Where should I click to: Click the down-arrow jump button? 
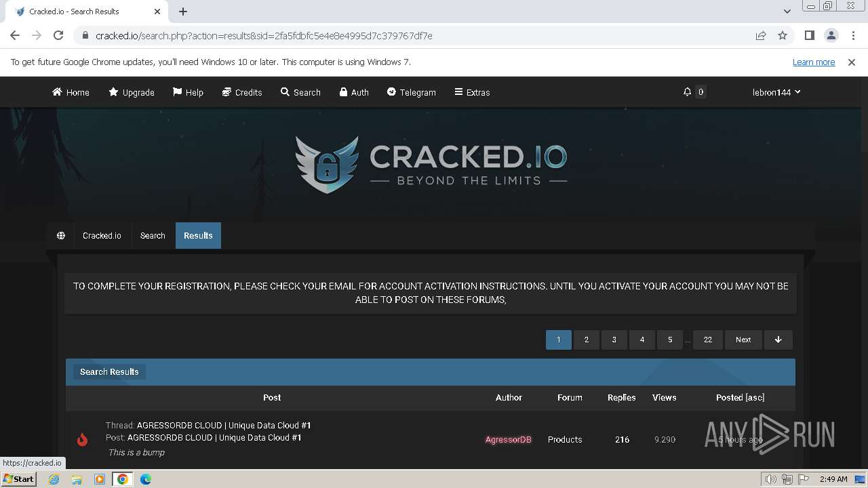tap(778, 340)
